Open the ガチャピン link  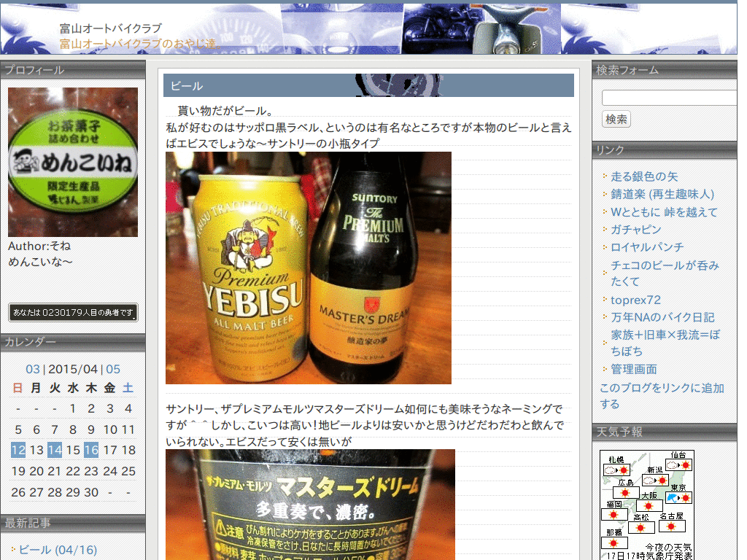[636, 230]
